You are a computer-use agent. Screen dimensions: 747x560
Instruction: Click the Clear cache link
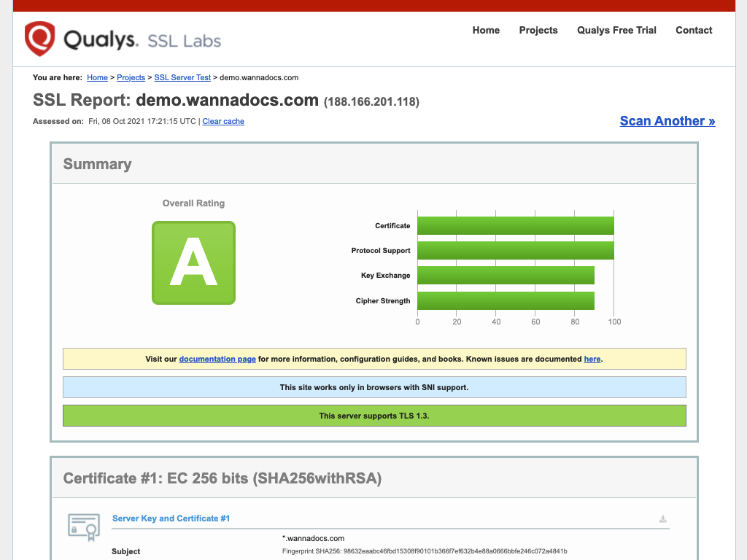[x=223, y=122]
